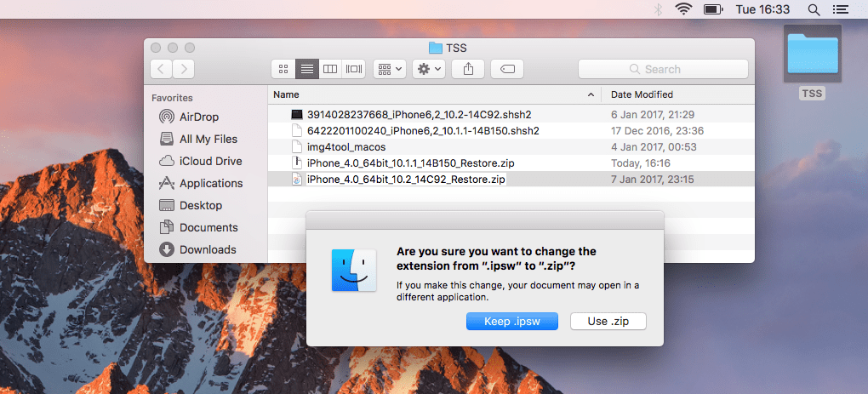
Task: Select 3914028237668_iPhone6,2_10.2-14C92.shsh2 file
Action: tap(420, 115)
